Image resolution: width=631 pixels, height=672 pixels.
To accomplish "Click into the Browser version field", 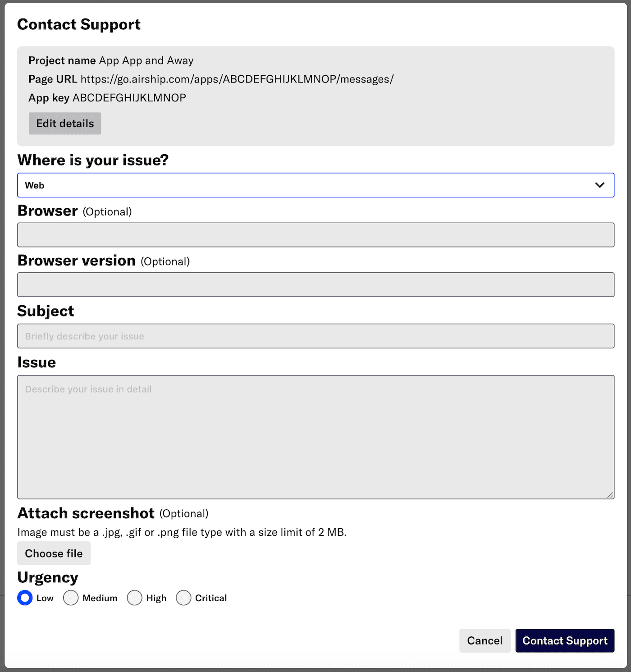I will click(x=315, y=284).
